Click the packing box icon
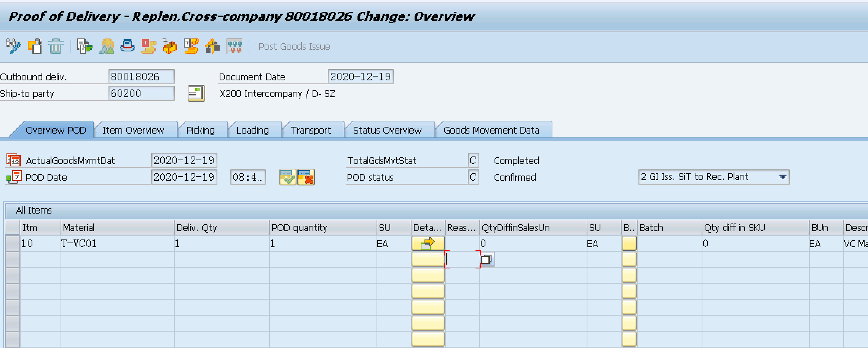 tap(169, 46)
